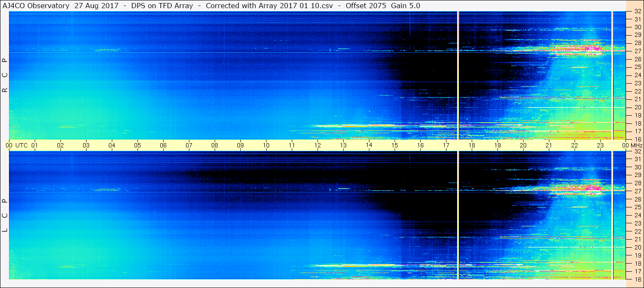Viewport: 644px width, 288px height.
Task: Select hour '07' on the time axis
Action: pyautogui.click(x=189, y=145)
